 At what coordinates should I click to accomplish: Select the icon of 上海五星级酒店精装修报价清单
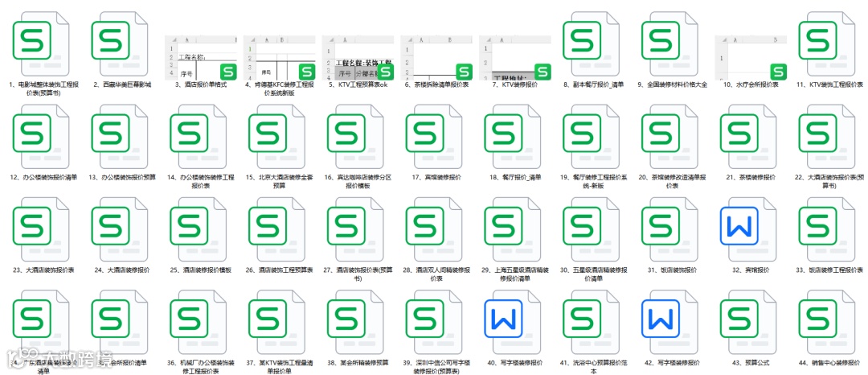coord(513,230)
